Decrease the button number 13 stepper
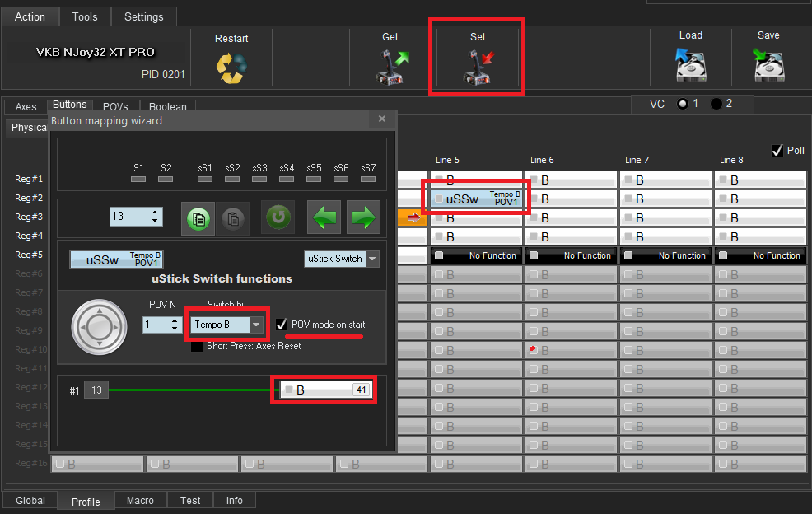The width and height of the screenshot is (812, 514). pyautogui.click(x=155, y=221)
